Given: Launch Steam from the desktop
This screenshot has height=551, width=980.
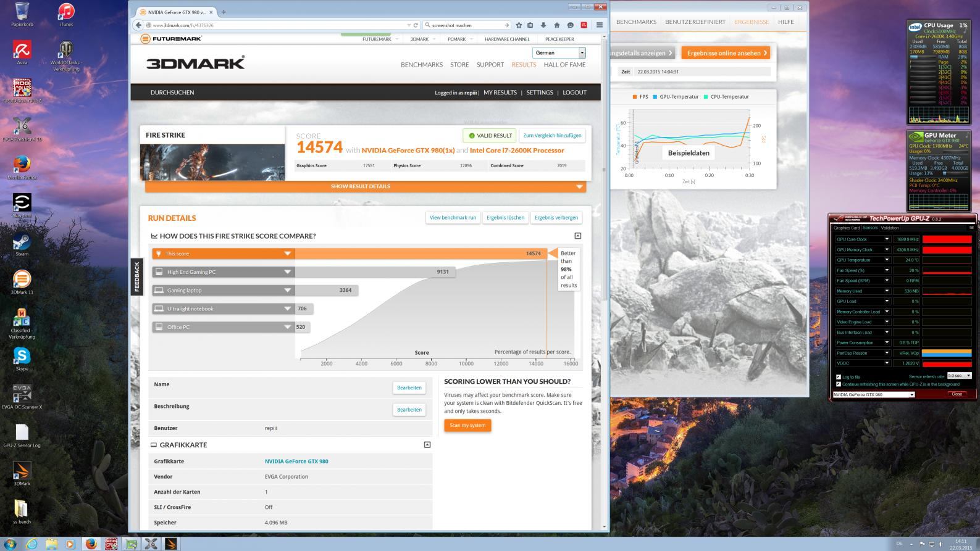Looking at the screenshot, I should [x=22, y=244].
